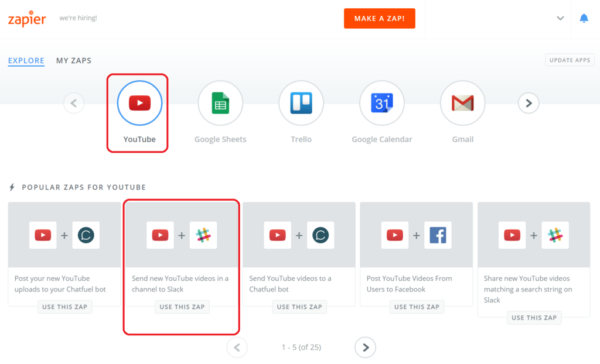Click the Facebook icon in Zap card
The height and width of the screenshot is (364, 600).
(x=438, y=235)
